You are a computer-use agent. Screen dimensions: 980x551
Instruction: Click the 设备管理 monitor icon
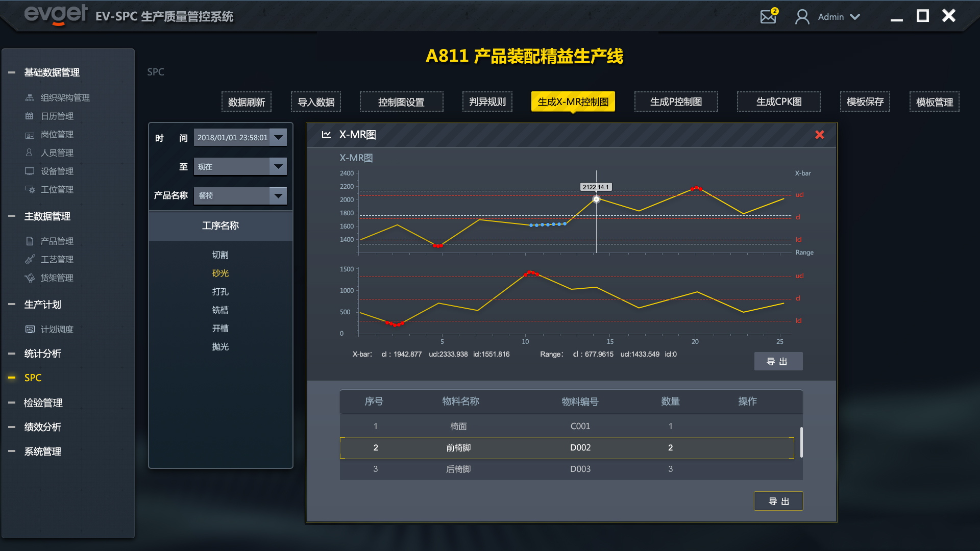click(30, 171)
